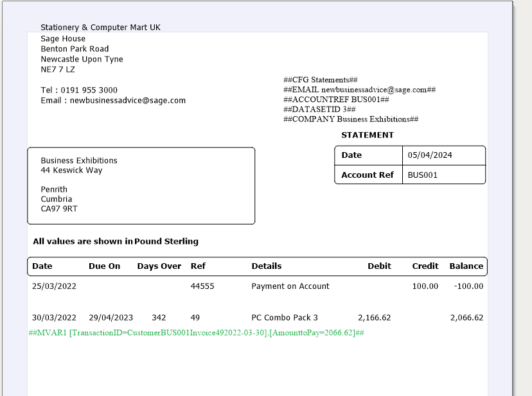Click the postcode CA97 9RT
Viewport: 532px width, 396px height.
click(59, 209)
